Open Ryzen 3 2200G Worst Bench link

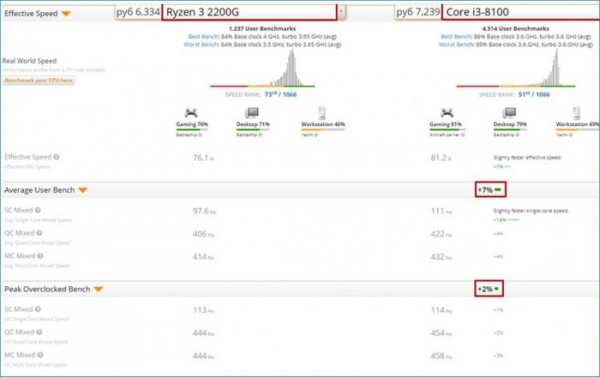pyautogui.click(x=202, y=45)
